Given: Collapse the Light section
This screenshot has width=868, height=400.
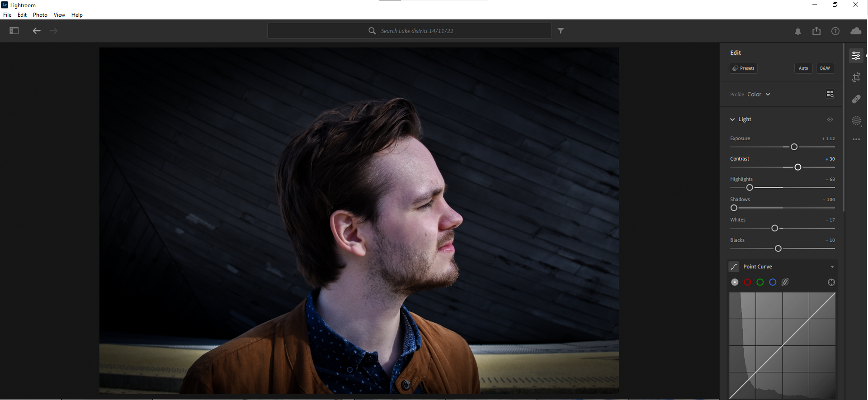Looking at the screenshot, I should [732, 119].
